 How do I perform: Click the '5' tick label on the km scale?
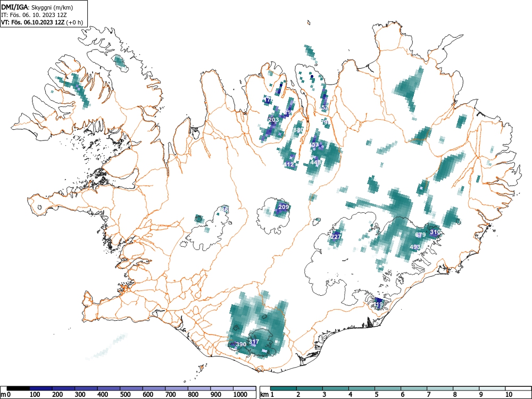click(x=376, y=395)
